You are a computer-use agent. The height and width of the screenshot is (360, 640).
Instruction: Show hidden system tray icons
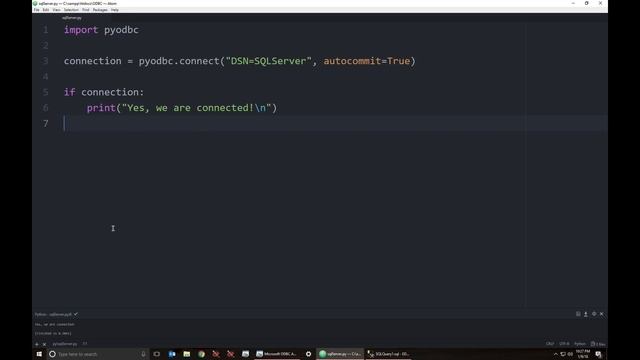pyautogui.click(x=556, y=354)
